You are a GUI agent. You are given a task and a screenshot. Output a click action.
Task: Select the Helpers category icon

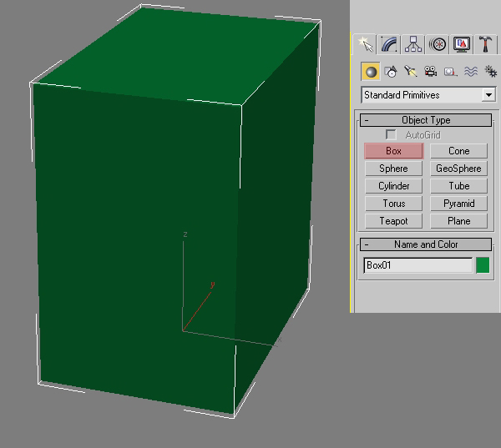[x=450, y=72]
